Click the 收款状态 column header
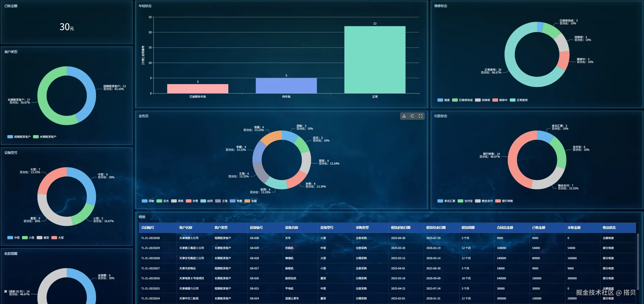The height and width of the screenshot is (304, 644). pos(609,228)
